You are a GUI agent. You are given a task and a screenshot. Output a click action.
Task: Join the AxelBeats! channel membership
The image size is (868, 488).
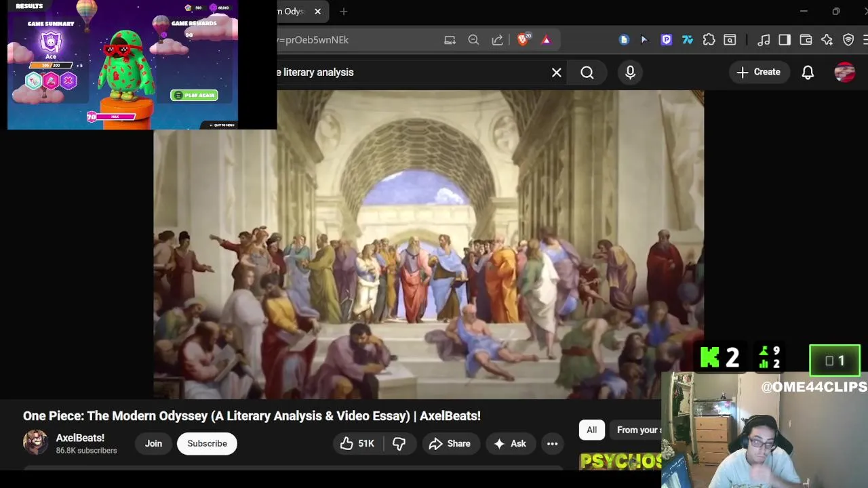tap(153, 443)
